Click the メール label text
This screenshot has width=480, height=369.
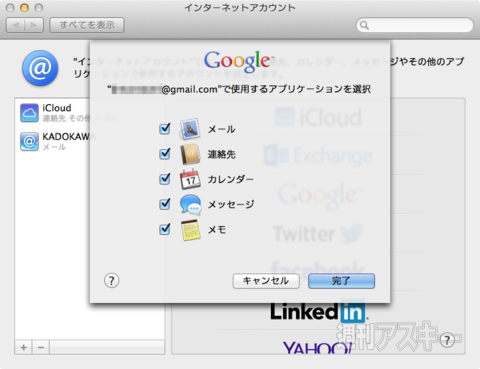[x=222, y=129]
